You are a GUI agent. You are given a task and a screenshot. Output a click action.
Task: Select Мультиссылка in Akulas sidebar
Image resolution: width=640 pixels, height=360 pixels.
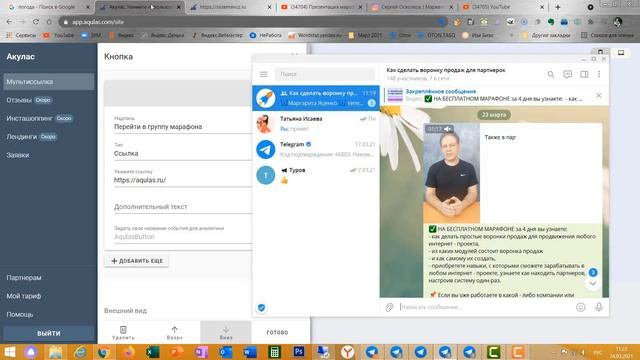tap(49, 82)
